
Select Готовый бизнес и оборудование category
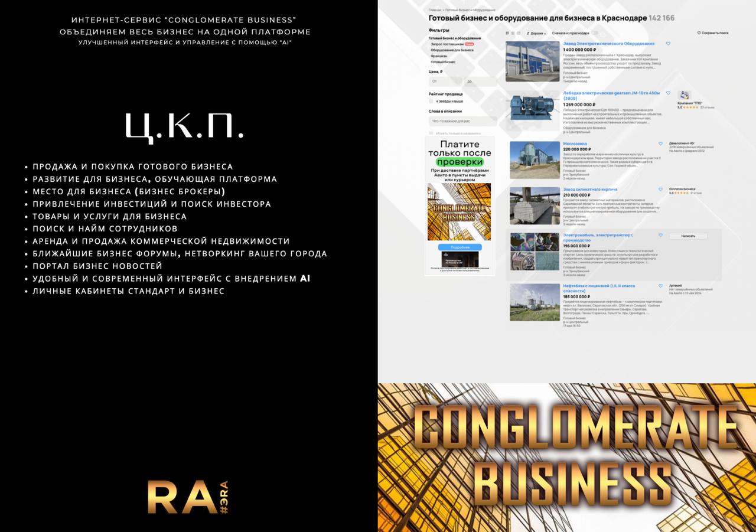tap(455, 38)
